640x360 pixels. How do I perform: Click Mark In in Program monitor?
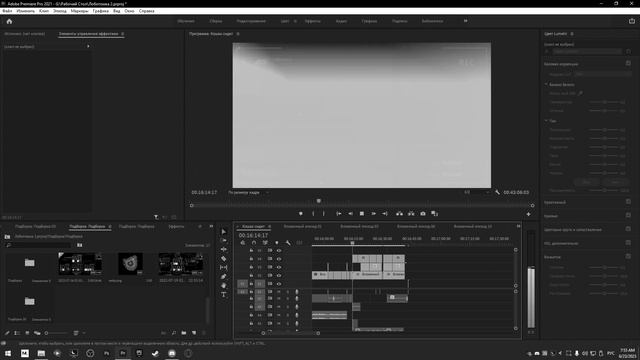coord(313,213)
